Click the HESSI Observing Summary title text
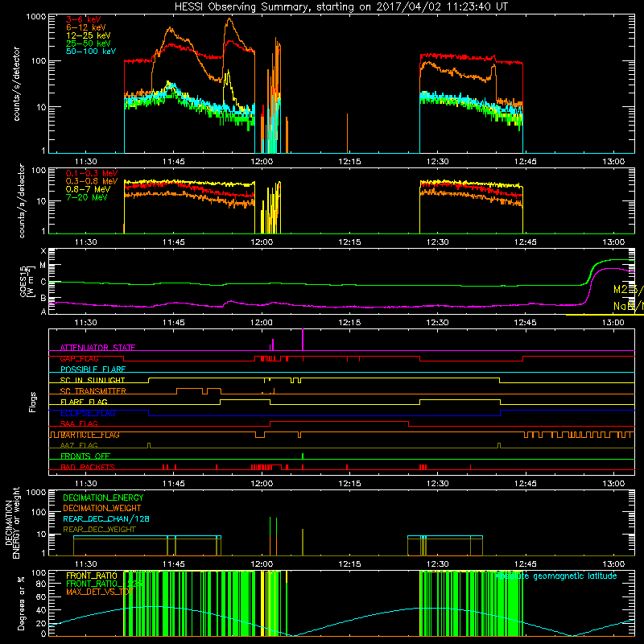 point(341,7)
